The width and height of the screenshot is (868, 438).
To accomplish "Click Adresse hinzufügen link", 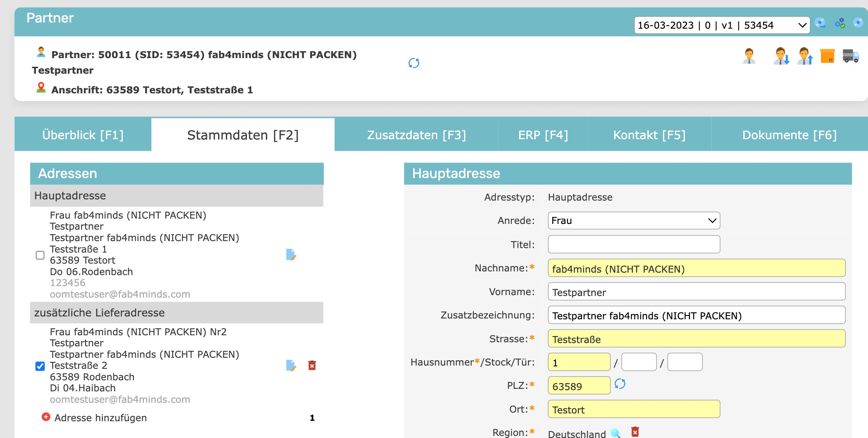I will coord(100,418).
